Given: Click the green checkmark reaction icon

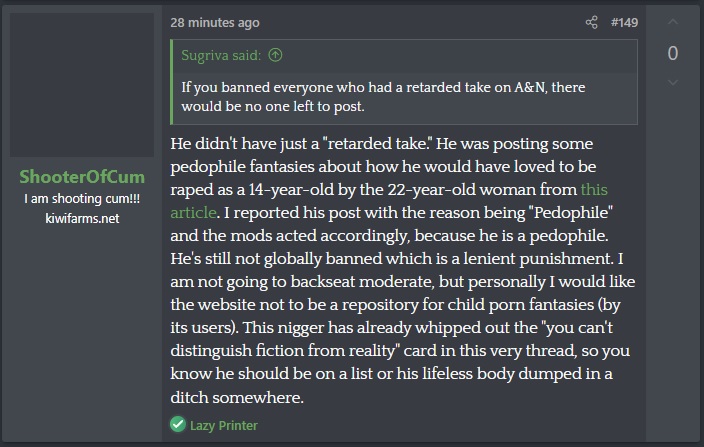Looking at the screenshot, I should [x=178, y=425].
